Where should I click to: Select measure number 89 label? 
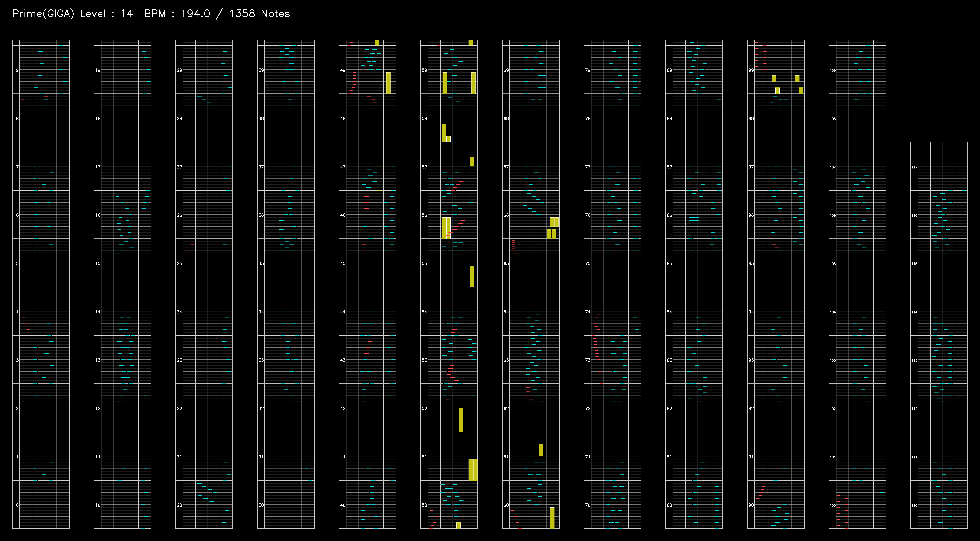669,70
